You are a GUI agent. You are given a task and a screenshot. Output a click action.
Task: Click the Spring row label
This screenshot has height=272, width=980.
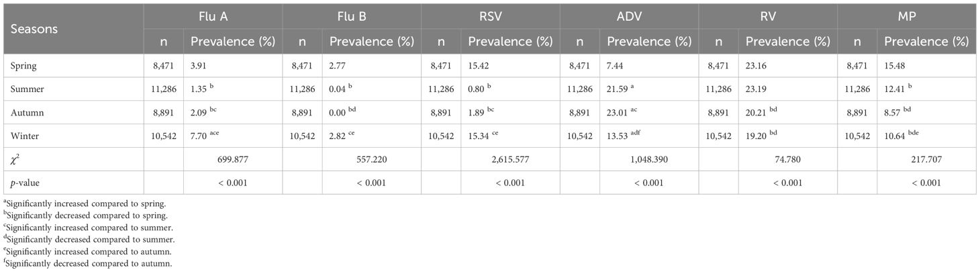click(x=22, y=67)
